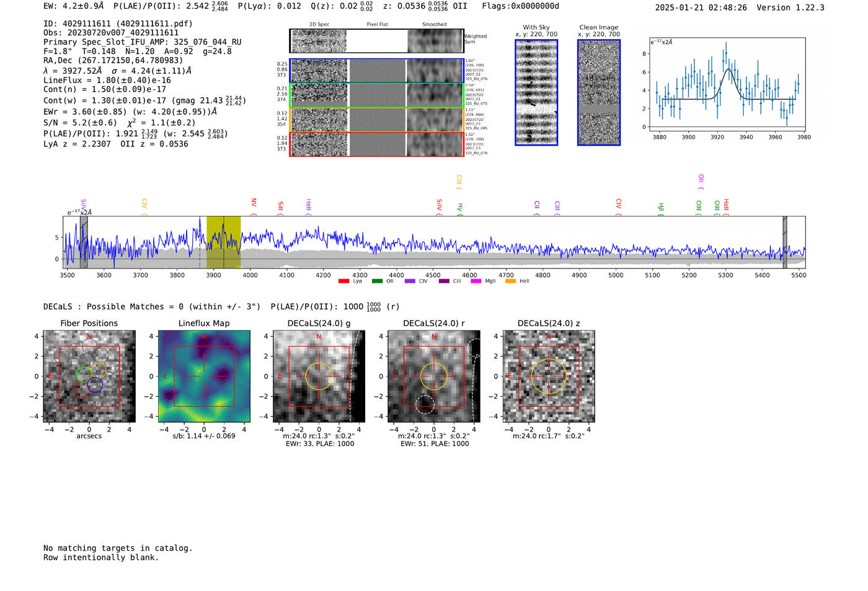This screenshot has width=868, height=591.
Task: Open the Clean Image cutout
Action: pos(599,92)
